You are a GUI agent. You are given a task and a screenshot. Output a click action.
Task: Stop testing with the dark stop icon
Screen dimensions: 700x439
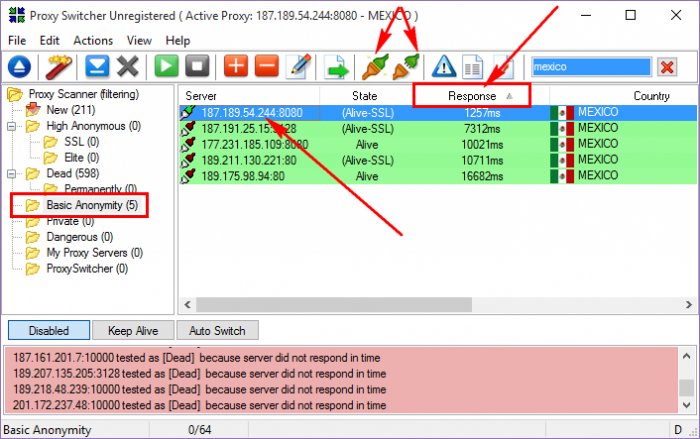coord(197,67)
